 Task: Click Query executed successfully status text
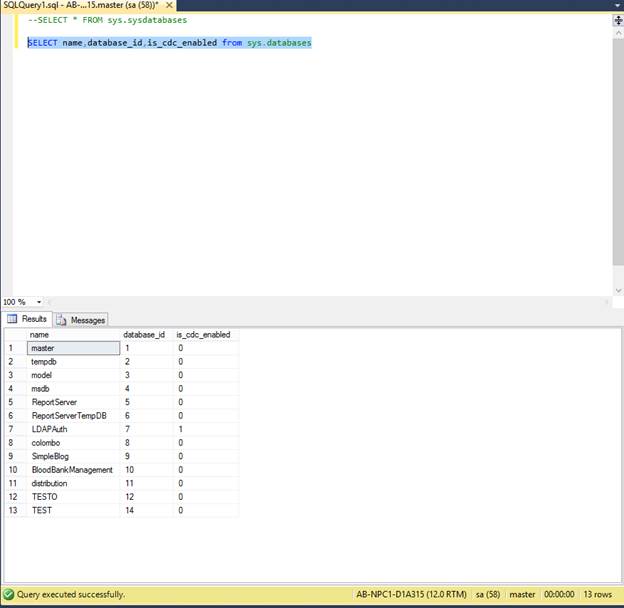[x=70, y=595]
